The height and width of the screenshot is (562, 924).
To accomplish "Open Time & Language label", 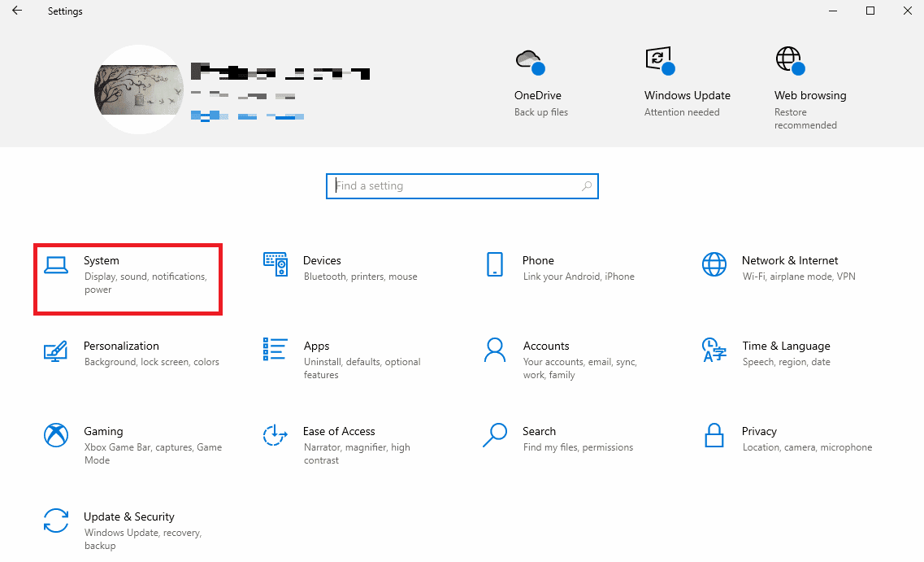I will coord(786,346).
